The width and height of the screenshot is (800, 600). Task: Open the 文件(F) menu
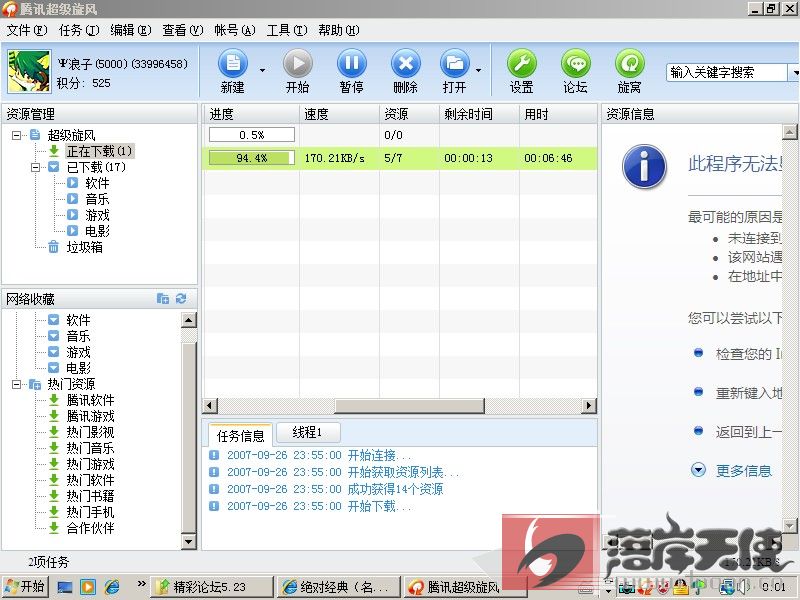click(27, 31)
